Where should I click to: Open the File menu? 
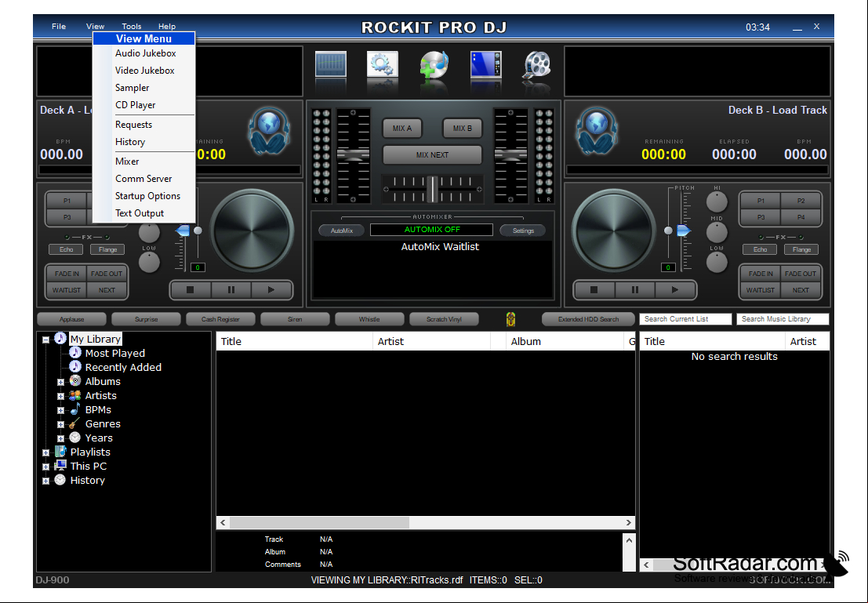59,26
